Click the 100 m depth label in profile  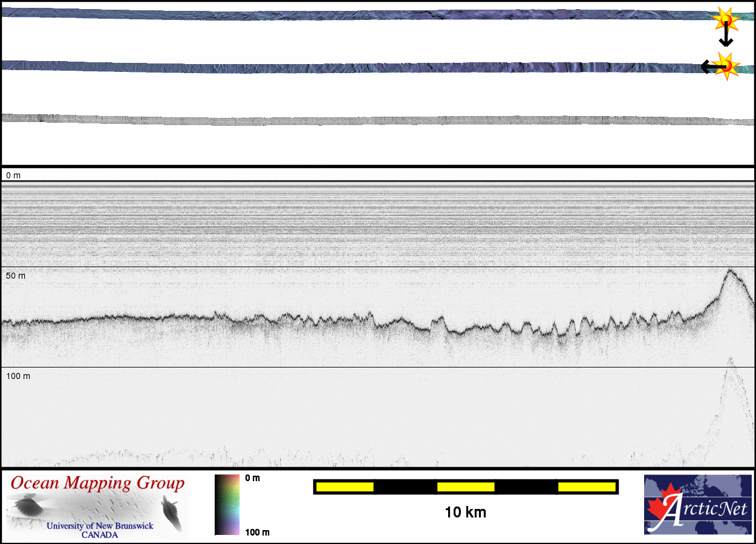18,376
